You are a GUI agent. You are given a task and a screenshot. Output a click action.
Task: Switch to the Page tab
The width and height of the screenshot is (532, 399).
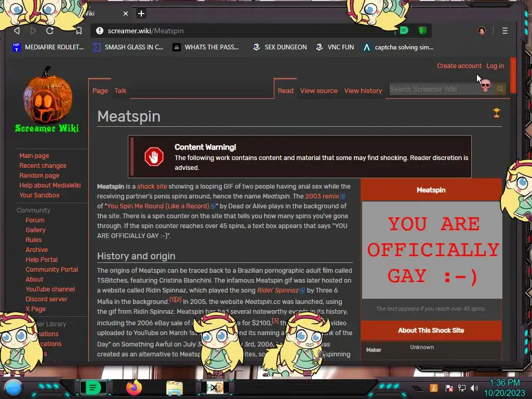100,90
